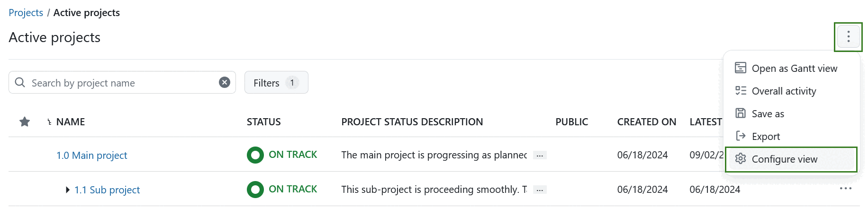Open the Sub project row actions menu
The height and width of the screenshot is (208, 868).
[845, 189]
